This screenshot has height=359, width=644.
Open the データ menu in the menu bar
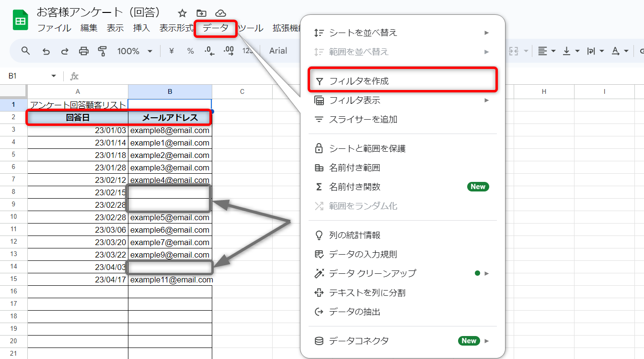pos(216,28)
